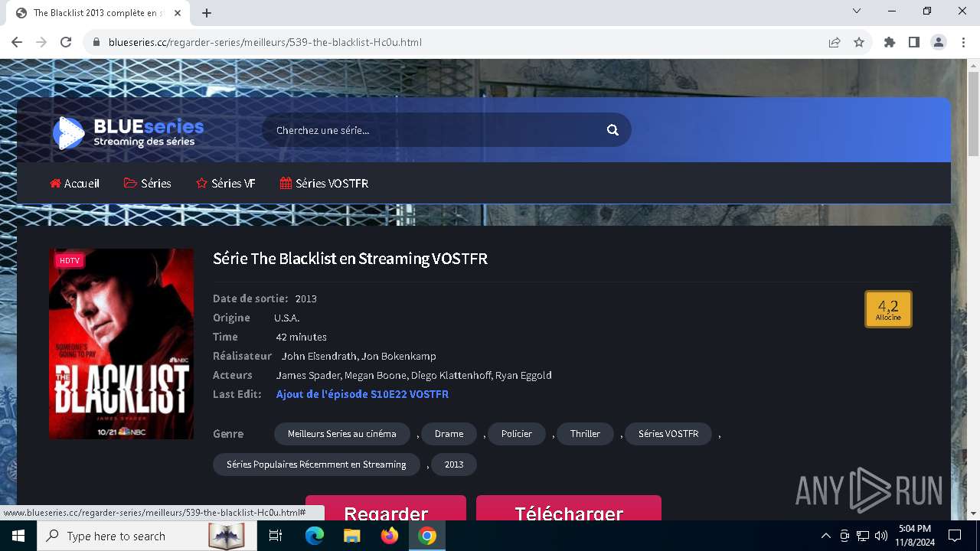Screen dimensions: 980x551
Task: Click the 4,2 Allocine rating badge
Action: point(888,309)
